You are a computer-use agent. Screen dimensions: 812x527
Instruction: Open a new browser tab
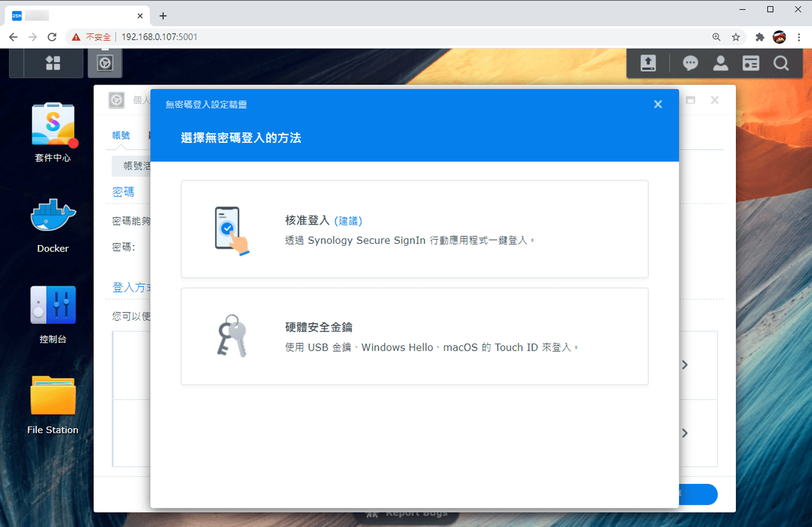pyautogui.click(x=163, y=16)
